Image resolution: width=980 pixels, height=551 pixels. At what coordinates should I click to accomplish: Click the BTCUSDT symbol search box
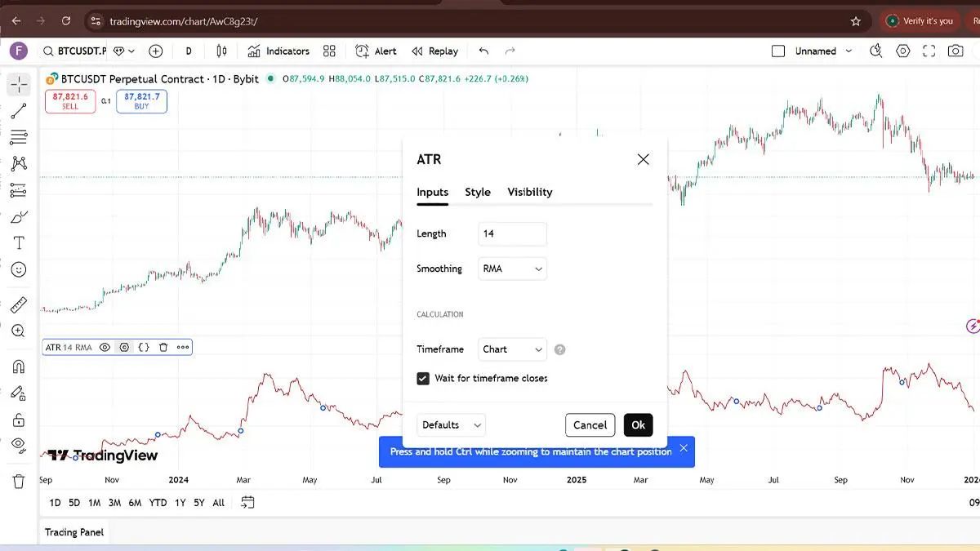(x=74, y=51)
